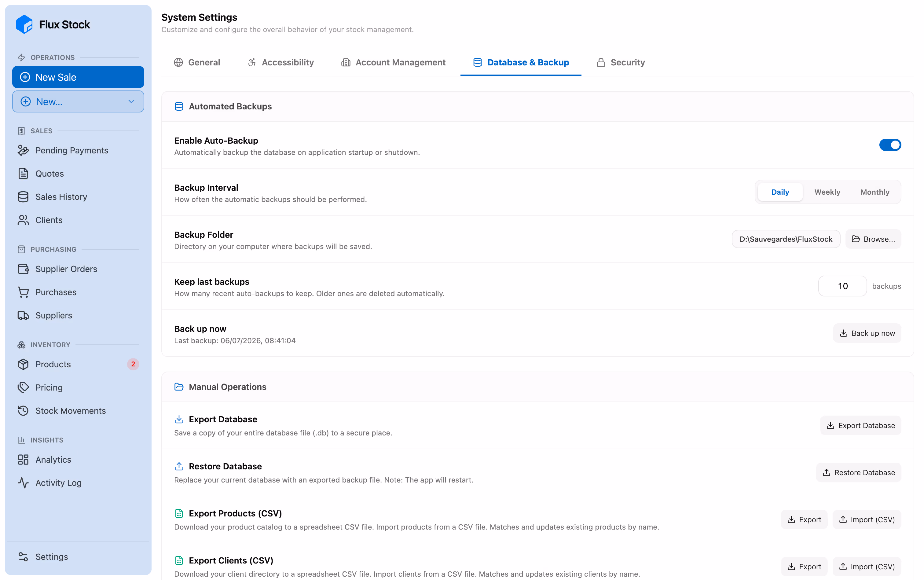The image size is (924, 580).
Task: Open Pending Payments in sidebar
Action: point(78,150)
